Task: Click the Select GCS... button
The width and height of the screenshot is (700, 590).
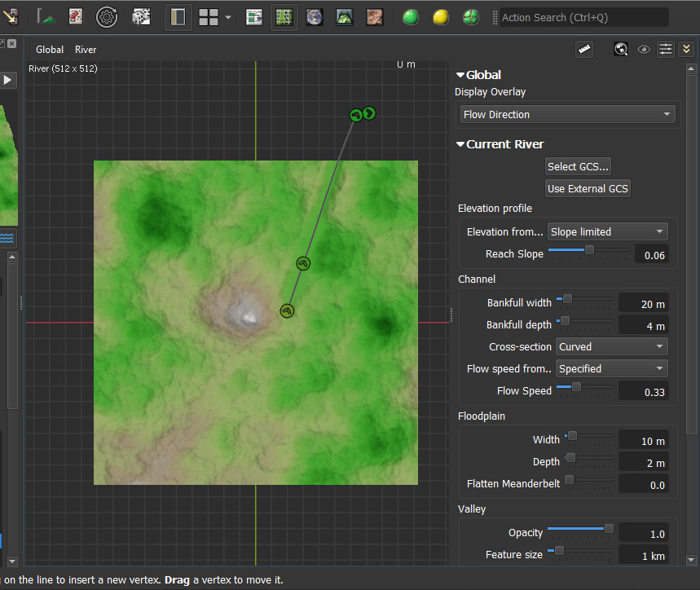Action: (578, 166)
